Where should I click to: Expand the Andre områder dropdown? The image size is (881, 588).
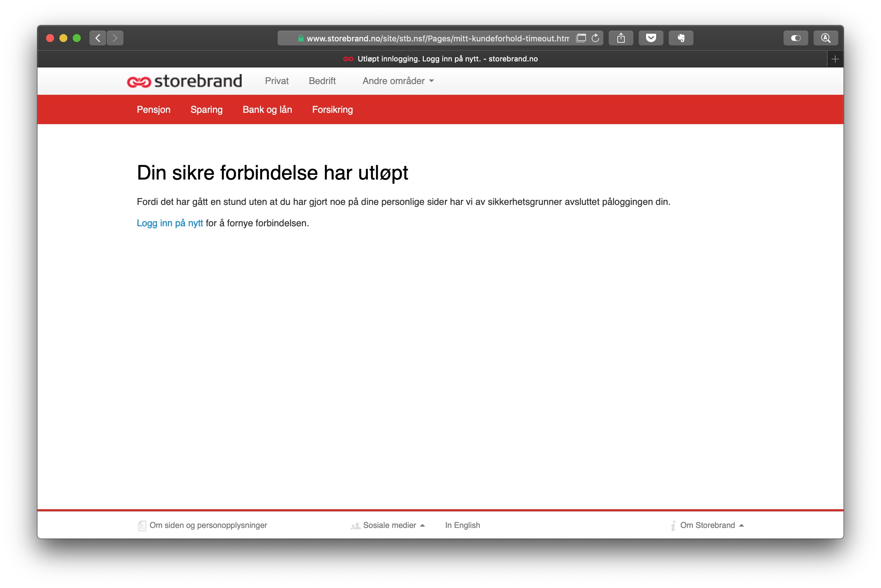pyautogui.click(x=398, y=81)
